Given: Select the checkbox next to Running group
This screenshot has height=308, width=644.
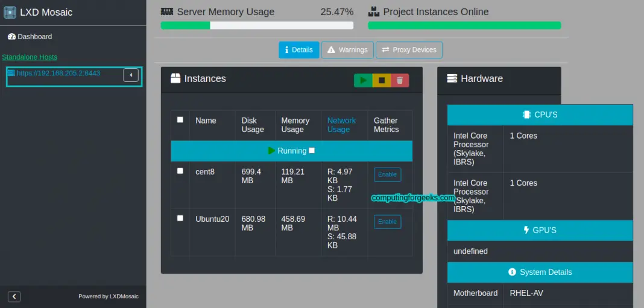Looking at the screenshot, I should tap(312, 151).
